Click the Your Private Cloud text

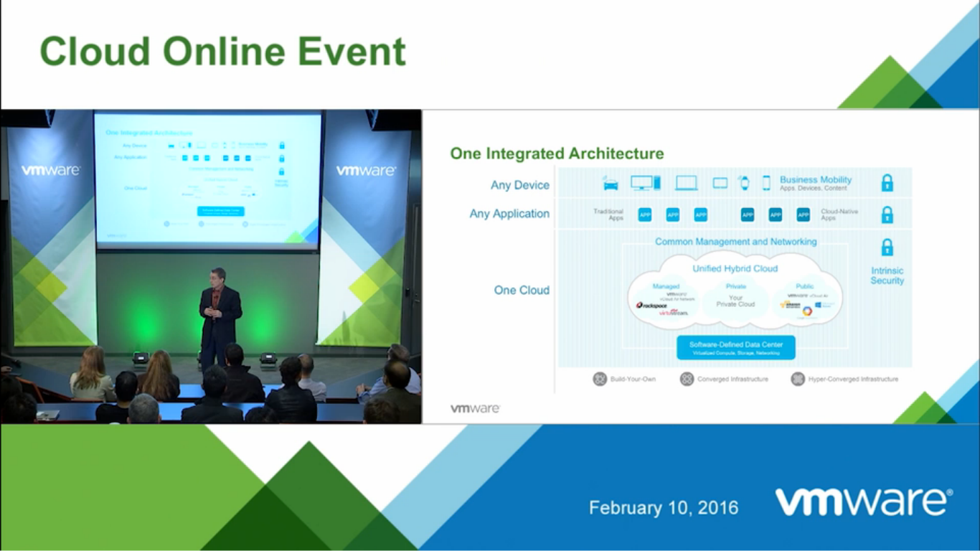coord(735,301)
